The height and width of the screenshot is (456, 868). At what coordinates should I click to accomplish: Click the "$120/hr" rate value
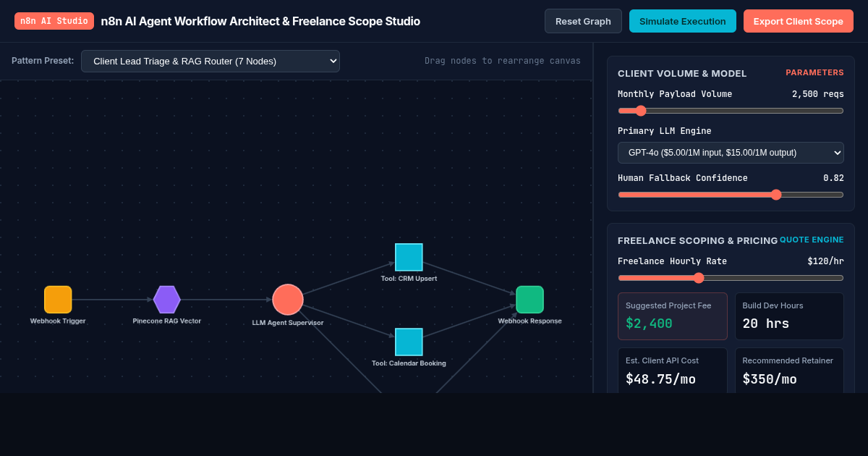pyautogui.click(x=826, y=261)
